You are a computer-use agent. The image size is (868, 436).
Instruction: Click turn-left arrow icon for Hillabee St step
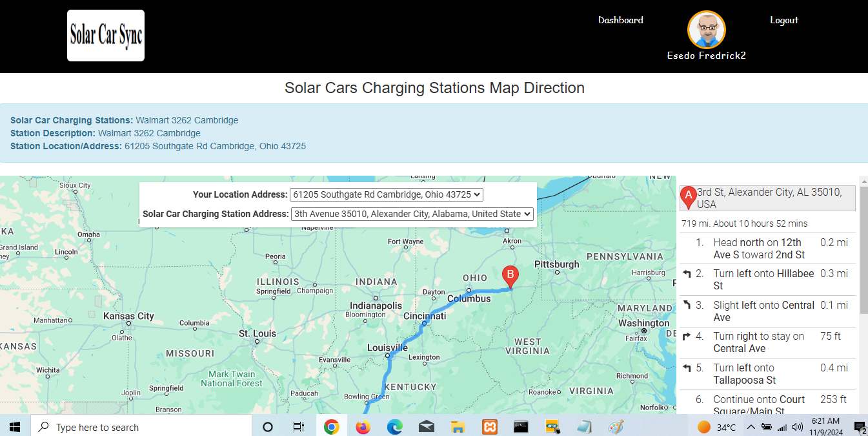coord(687,274)
